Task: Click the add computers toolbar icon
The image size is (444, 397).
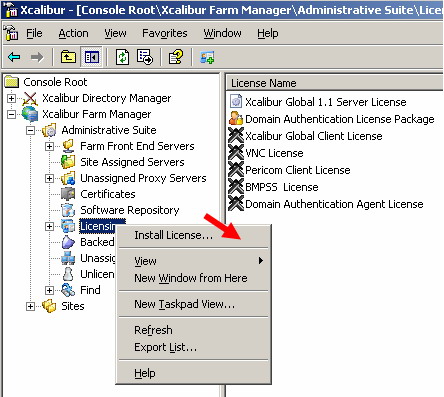Action: (x=207, y=57)
